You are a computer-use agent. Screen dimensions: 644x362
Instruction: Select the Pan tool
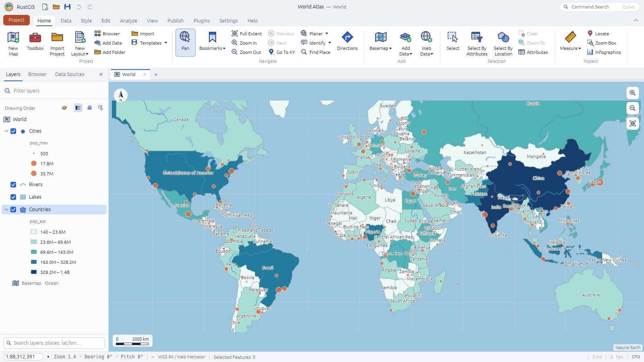(x=185, y=42)
